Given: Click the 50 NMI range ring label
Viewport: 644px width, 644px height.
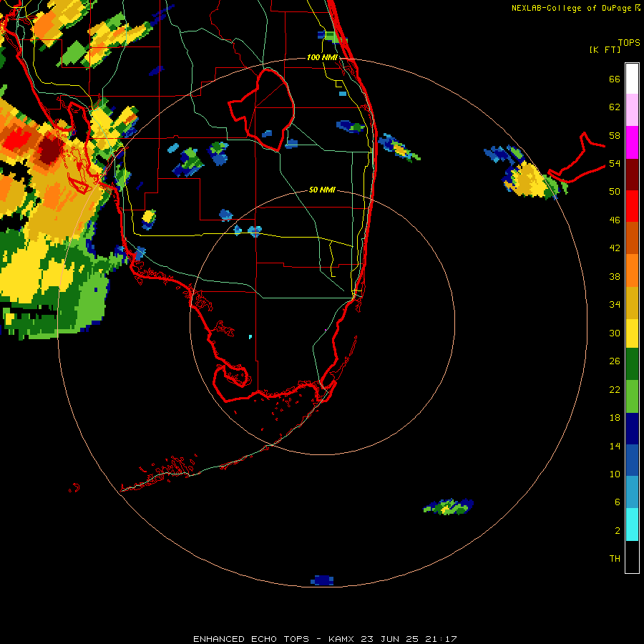Looking at the screenshot, I should click(x=322, y=190).
